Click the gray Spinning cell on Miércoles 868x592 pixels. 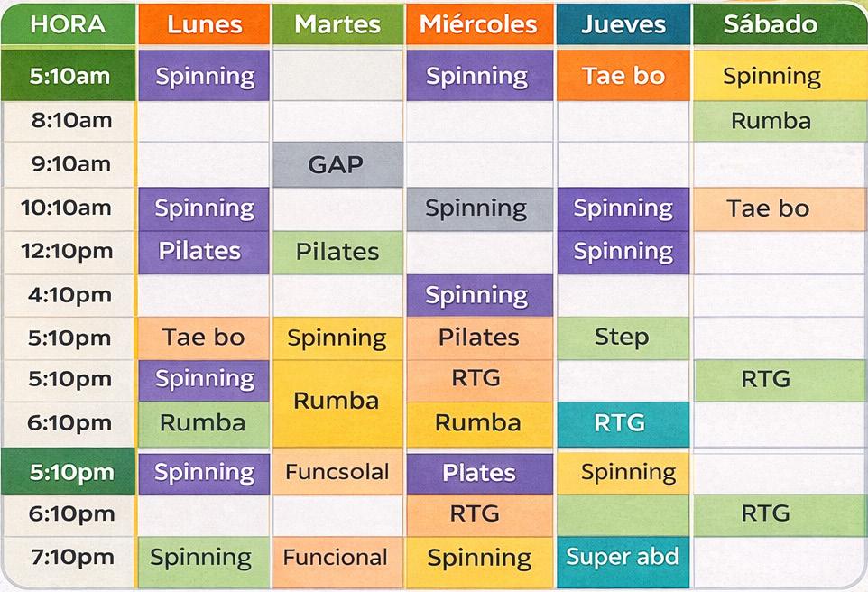[479, 208]
